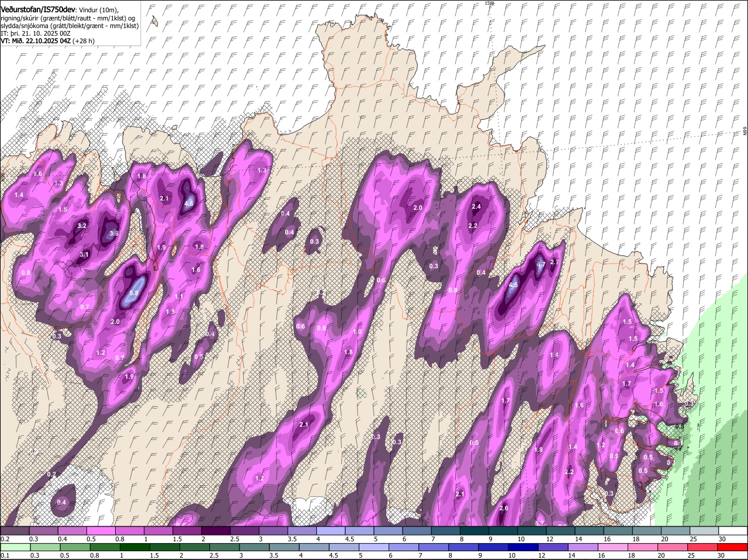Pick the bright pink swatch between 0.5 and 0.8

101,531
